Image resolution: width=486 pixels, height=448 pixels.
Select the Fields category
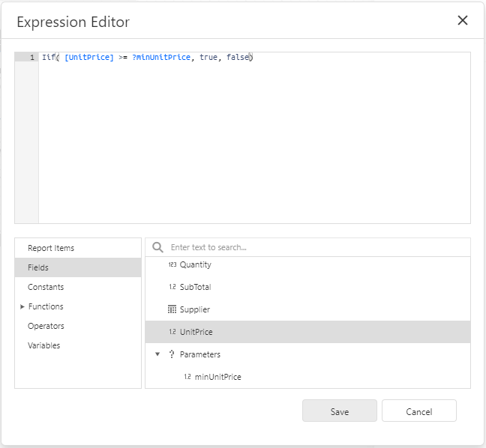(38, 267)
